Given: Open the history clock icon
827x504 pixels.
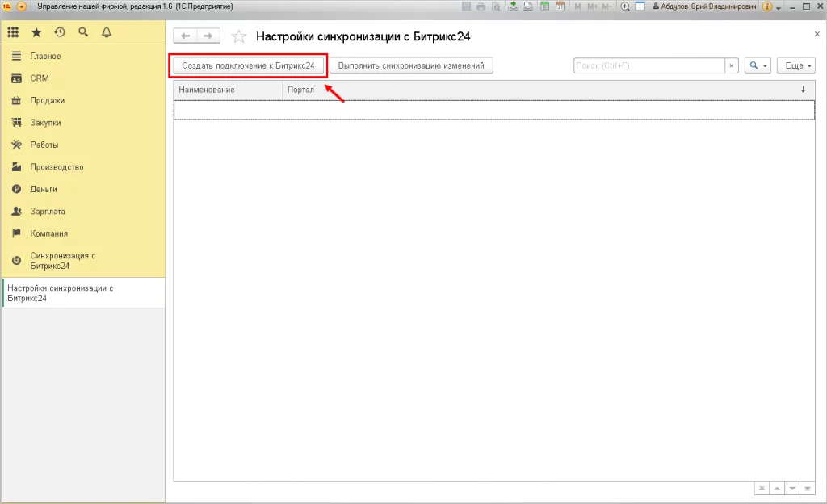Looking at the screenshot, I should pyautogui.click(x=60, y=32).
